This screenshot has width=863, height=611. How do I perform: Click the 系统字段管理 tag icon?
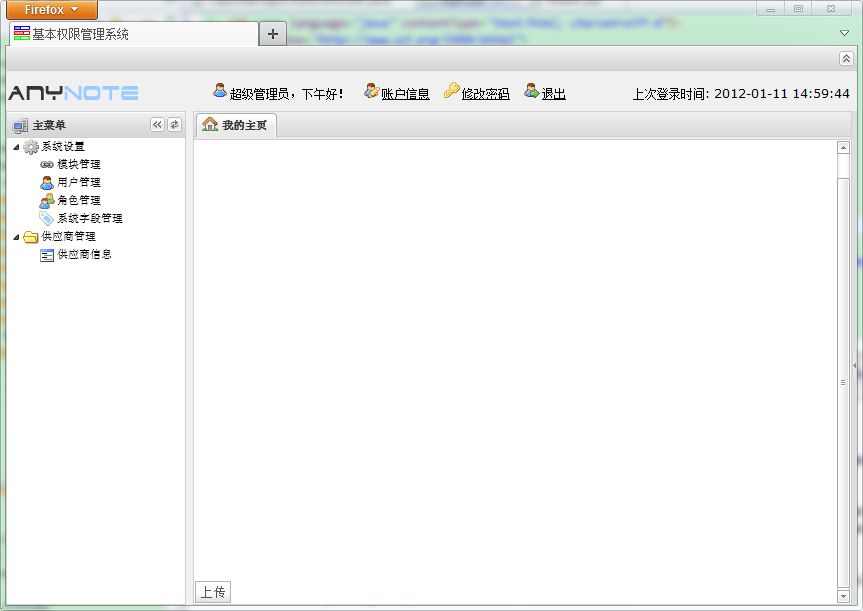(47, 219)
